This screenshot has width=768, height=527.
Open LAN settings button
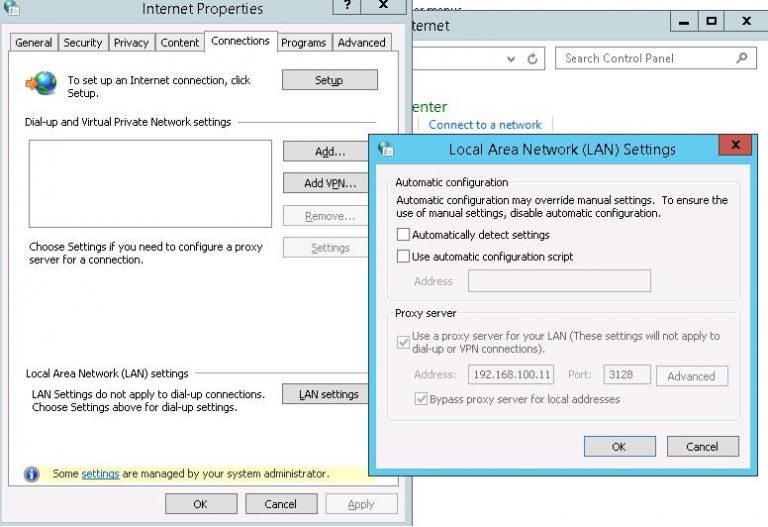[x=329, y=394]
